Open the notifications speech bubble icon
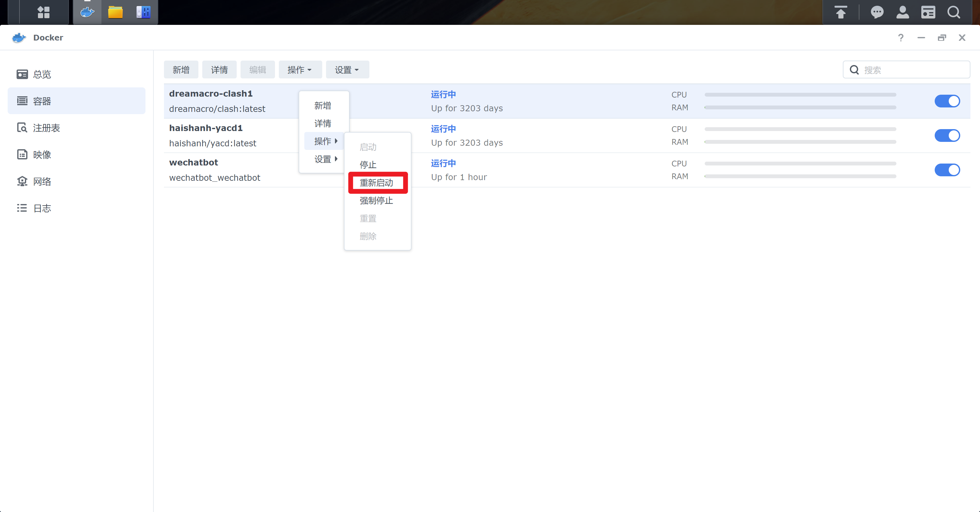 [877, 12]
